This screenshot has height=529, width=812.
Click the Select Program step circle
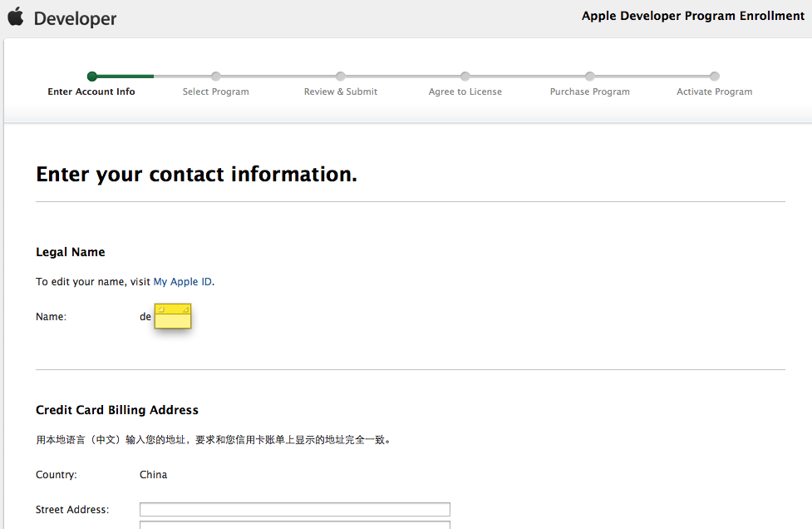[x=216, y=77]
